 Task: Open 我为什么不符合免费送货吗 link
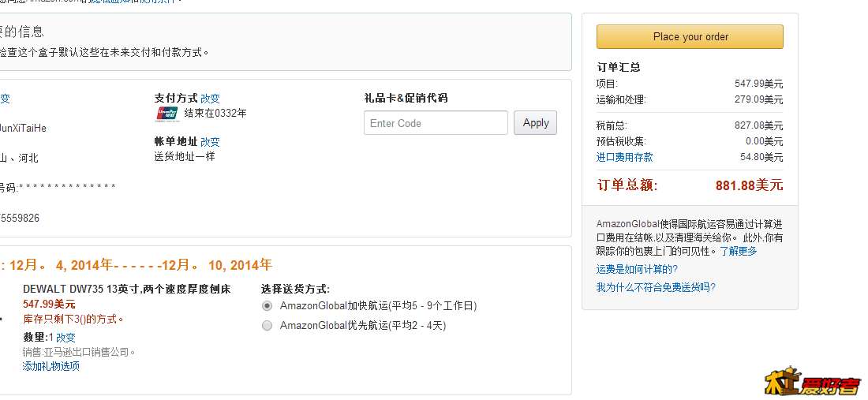(x=656, y=288)
